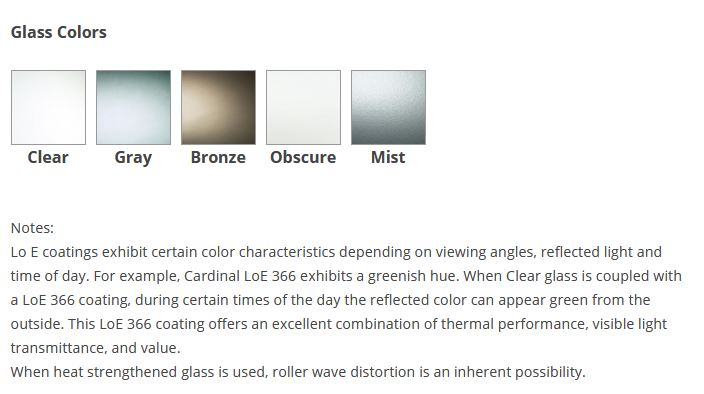Image resolution: width=704 pixels, height=394 pixels.
Task: Click the words Lo E coatings at paragraph start
Action: click(x=54, y=252)
